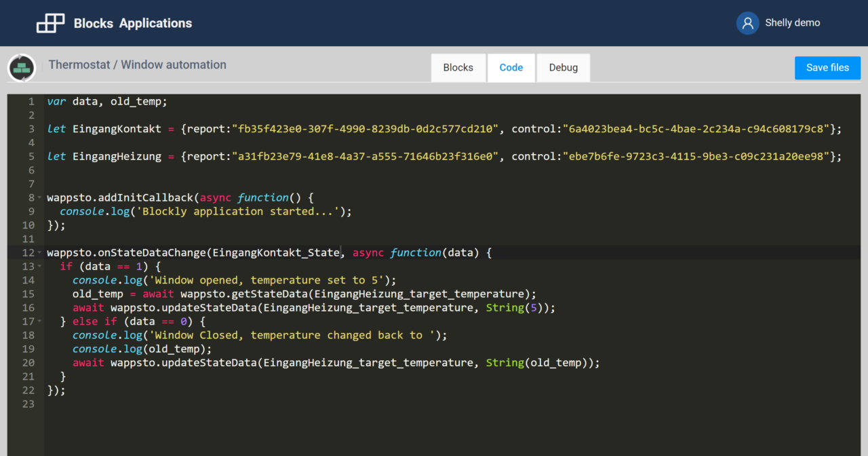This screenshot has width=868, height=456.
Task: Click the Blocks Applications logo icon
Action: pyautogui.click(x=50, y=23)
